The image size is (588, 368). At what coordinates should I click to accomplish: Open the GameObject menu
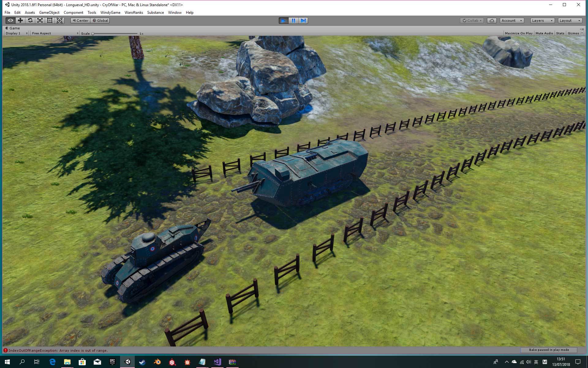coord(49,13)
